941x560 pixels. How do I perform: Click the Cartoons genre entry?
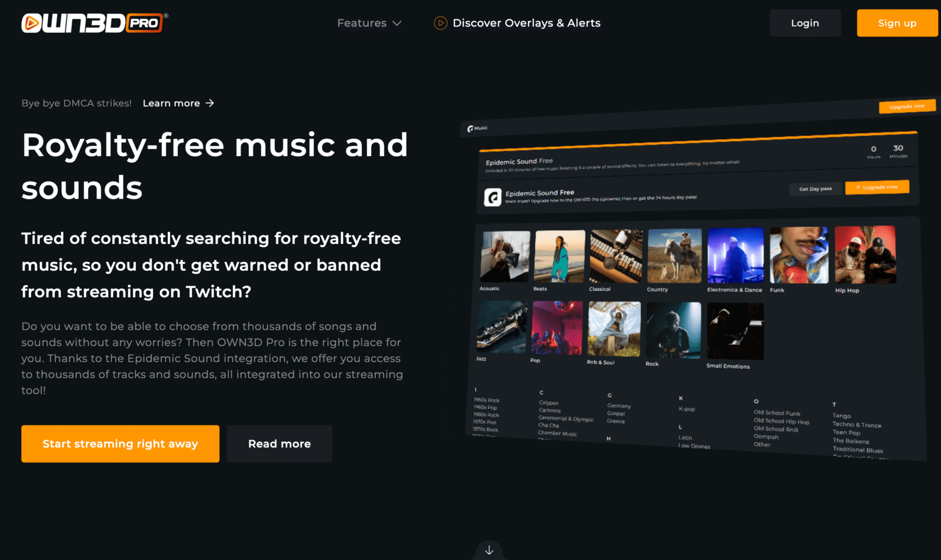pos(550,411)
